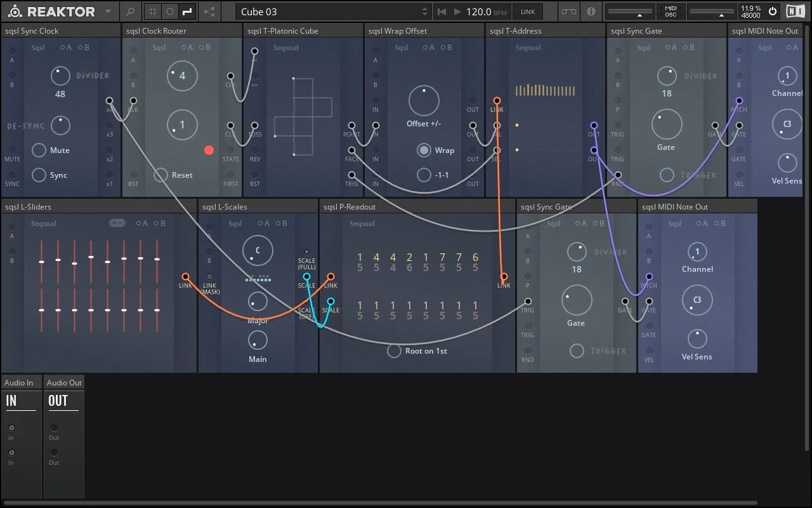Click the Divider knob in Sync Clock
The width and height of the screenshot is (812, 508).
point(60,76)
